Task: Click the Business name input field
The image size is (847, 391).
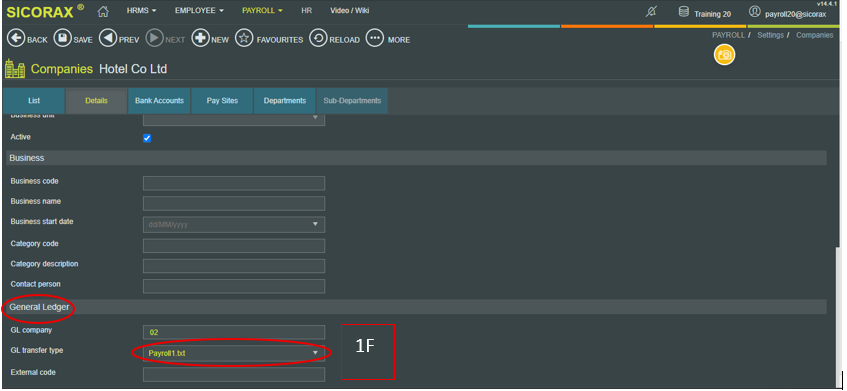Action: pyautogui.click(x=234, y=204)
